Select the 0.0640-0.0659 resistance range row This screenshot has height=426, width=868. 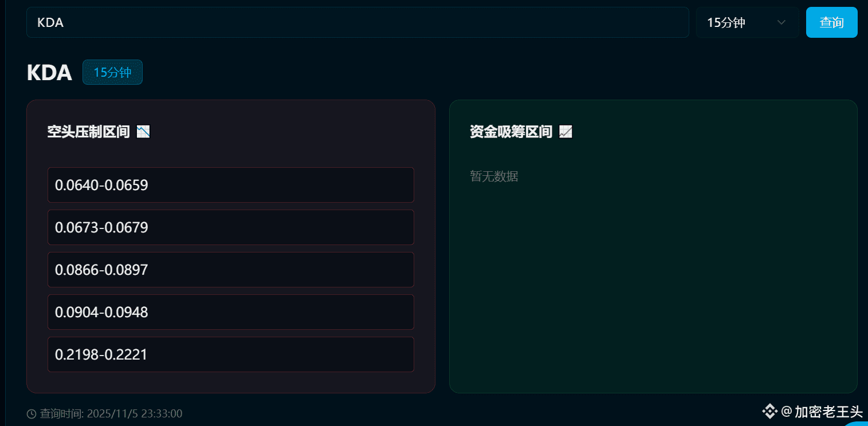coord(230,185)
